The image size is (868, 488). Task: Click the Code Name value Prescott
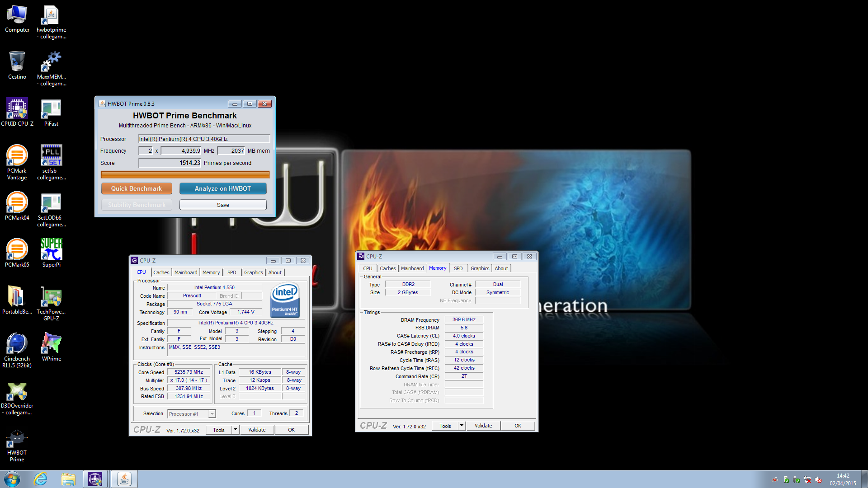click(192, 296)
